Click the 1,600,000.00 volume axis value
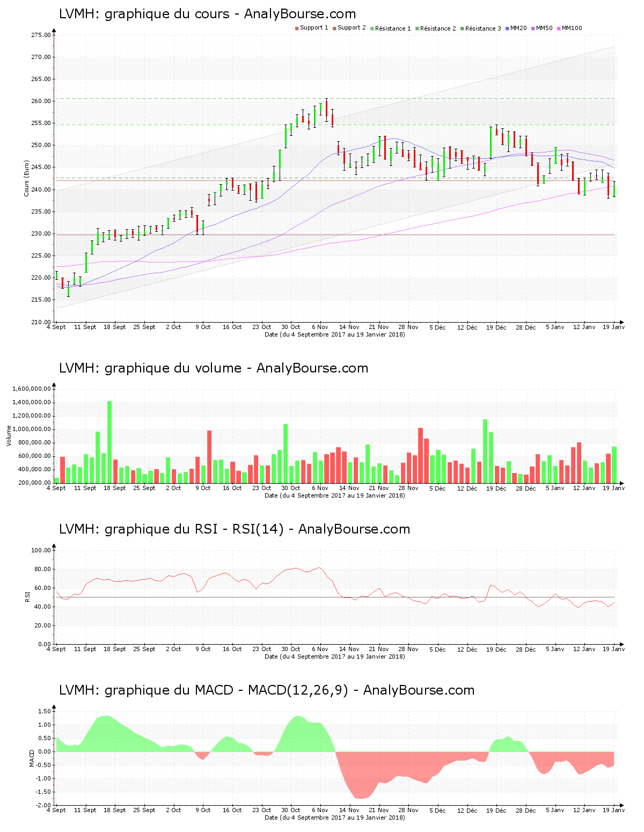Image resolution: width=644 pixels, height=832 pixels. 31,389
